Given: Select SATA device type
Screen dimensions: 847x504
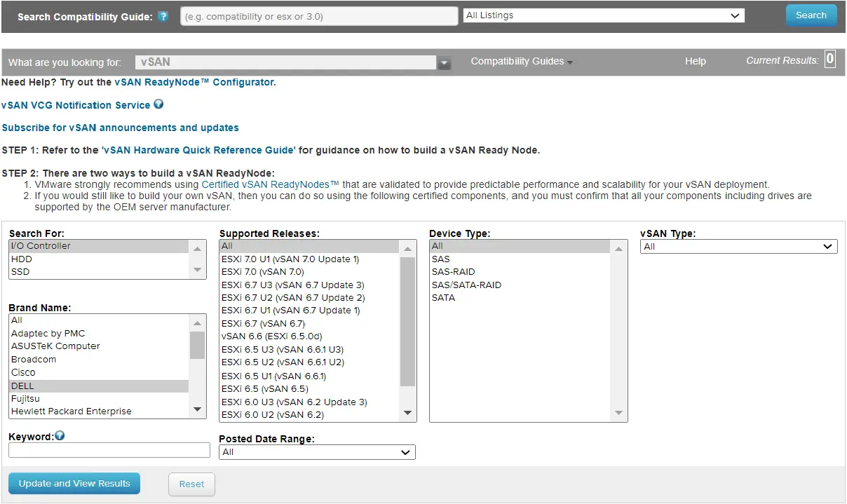Looking at the screenshot, I should pos(520,298).
